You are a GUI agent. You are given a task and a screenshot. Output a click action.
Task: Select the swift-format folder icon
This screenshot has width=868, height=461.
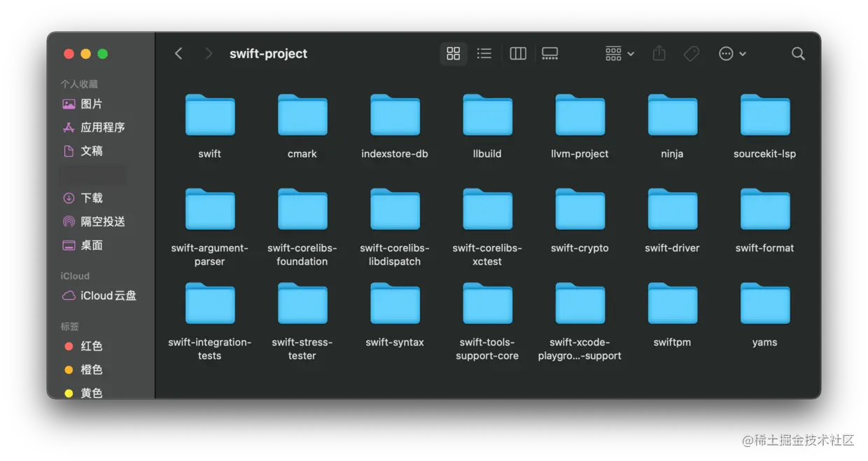point(765,209)
